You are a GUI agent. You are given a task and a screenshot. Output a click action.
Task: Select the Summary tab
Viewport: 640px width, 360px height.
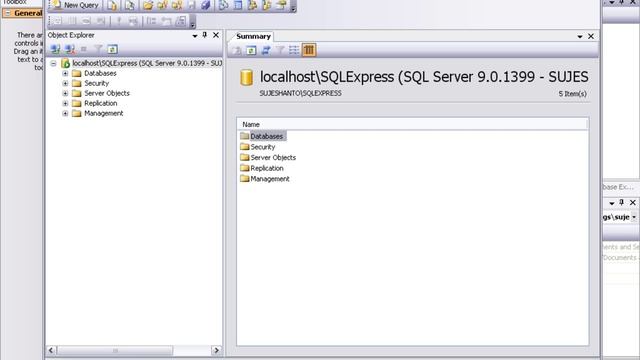(x=253, y=36)
